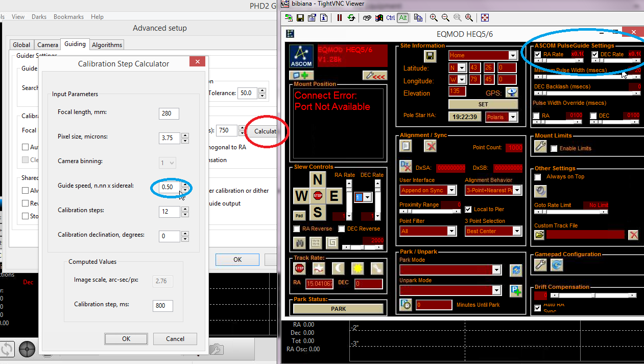
Task: Click the PARK button
Action: [338, 309]
